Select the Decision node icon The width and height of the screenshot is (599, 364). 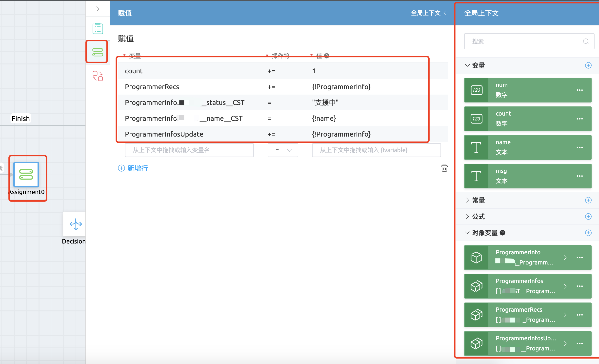click(x=76, y=224)
